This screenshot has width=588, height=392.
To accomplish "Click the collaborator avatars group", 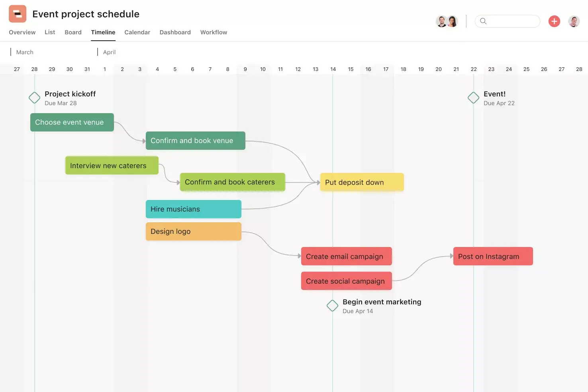I will [447, 21].
